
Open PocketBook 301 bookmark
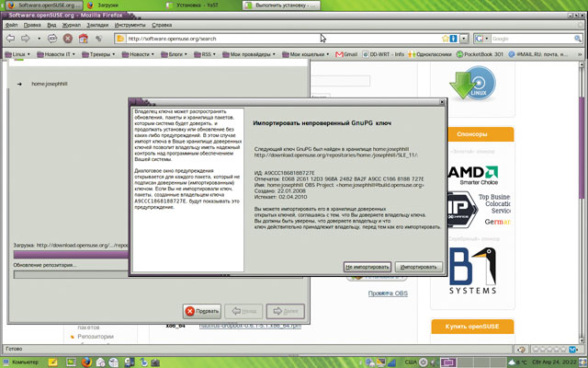480,54
